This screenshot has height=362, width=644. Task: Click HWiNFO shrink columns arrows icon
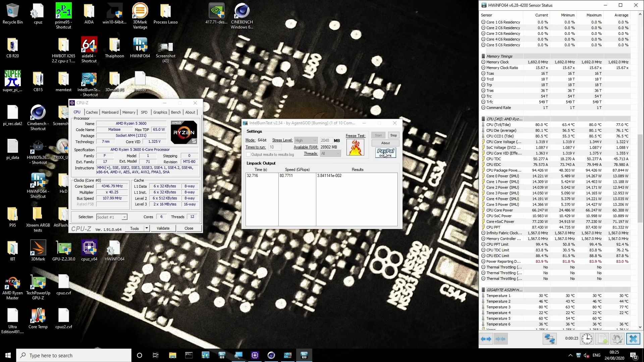point(500,339)
